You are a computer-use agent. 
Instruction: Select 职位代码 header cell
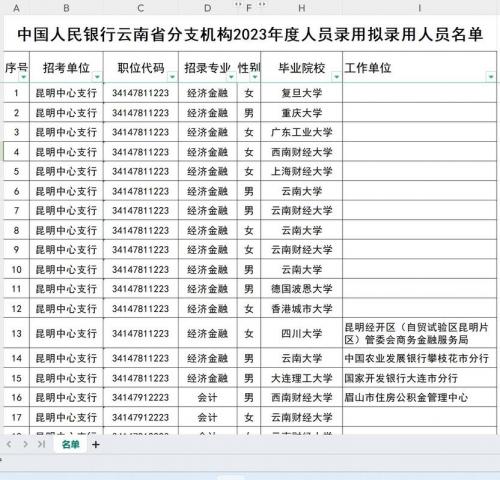click(x=141, y=68)
